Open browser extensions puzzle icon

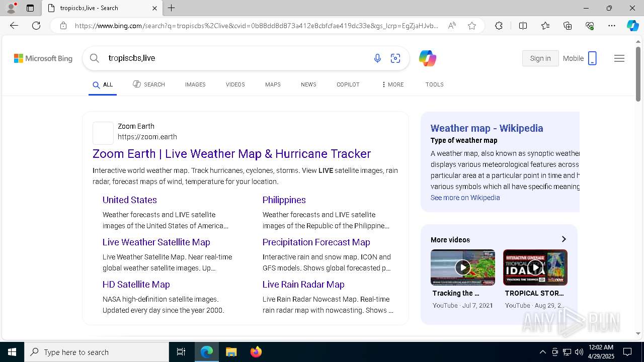[x=499, y=26]
